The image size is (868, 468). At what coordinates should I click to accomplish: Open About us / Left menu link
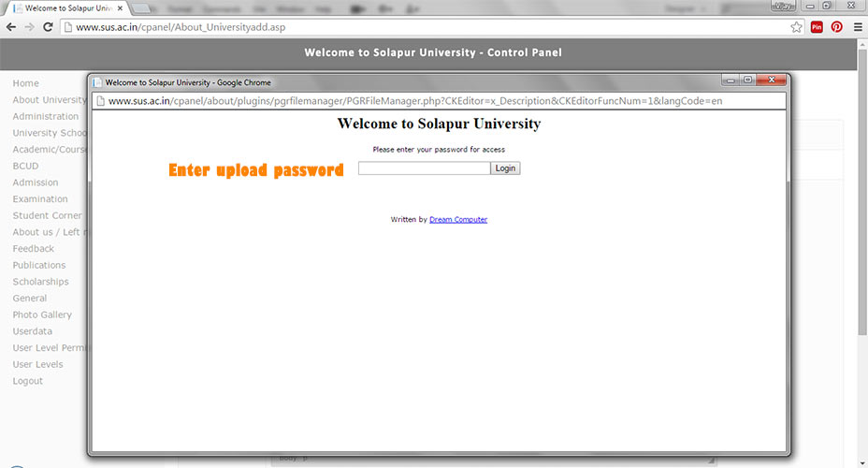(50, 232)
